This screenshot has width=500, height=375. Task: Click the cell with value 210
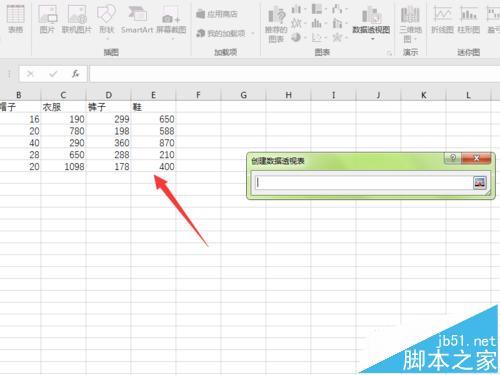pyautogui.click(x=153, y=155)
